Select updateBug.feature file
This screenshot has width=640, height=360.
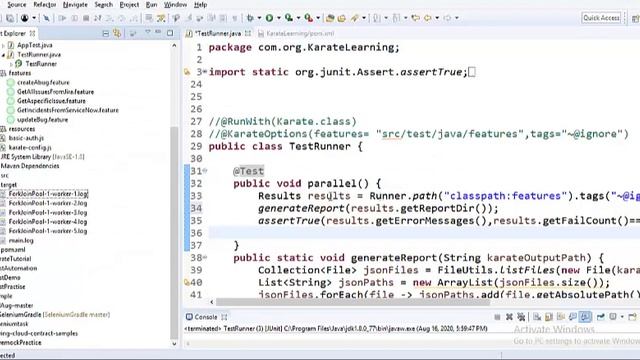coord(42,120)
